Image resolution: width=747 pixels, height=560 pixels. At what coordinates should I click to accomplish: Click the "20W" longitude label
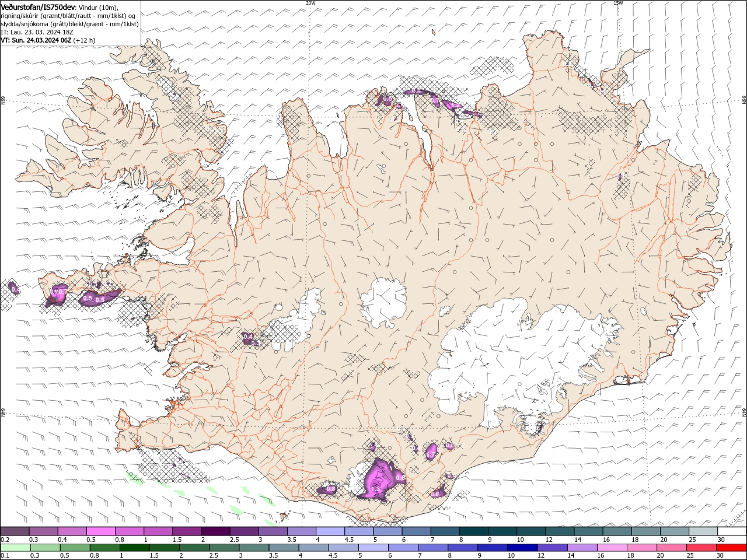pos(310,3)
